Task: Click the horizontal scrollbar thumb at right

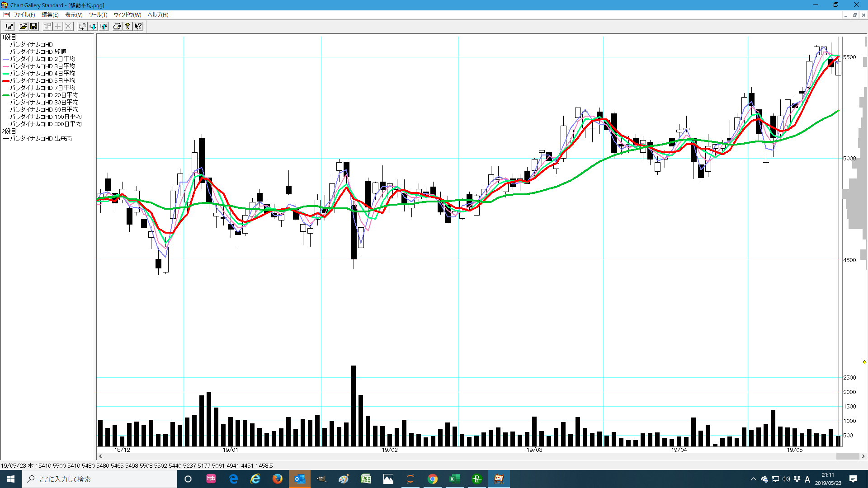Action: coord(847,456)
